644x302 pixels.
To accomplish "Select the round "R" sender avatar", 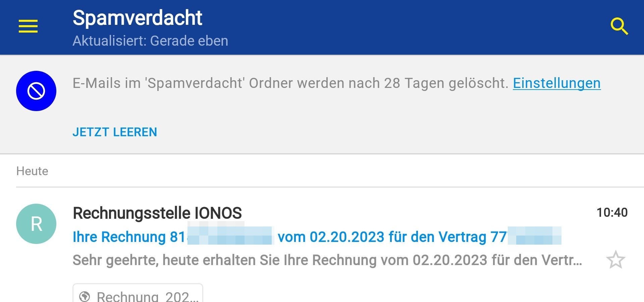I will (x=36, y=224).
